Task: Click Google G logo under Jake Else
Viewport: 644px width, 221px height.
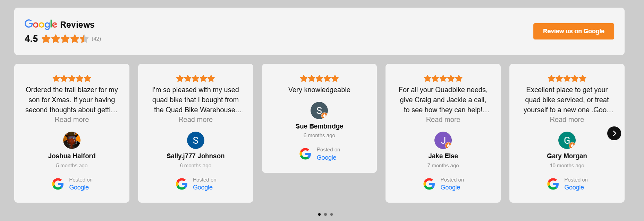Action: coord(429,184)
